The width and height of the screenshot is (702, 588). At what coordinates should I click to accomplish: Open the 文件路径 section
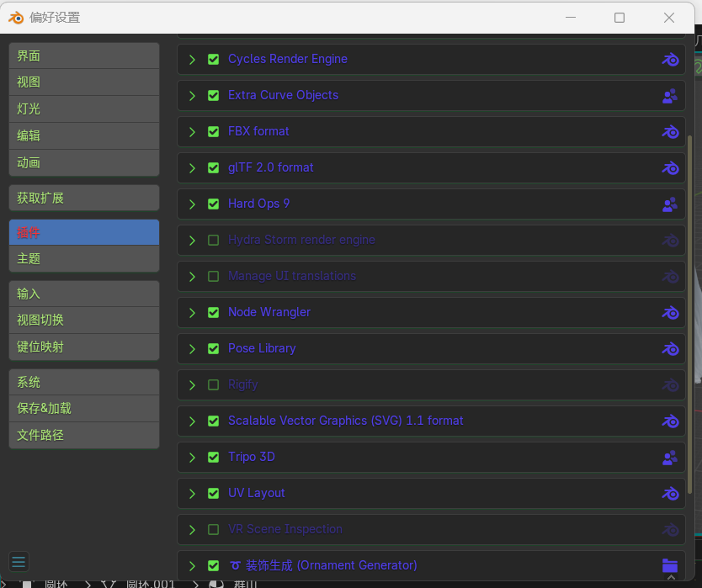(x=84, y=435)
